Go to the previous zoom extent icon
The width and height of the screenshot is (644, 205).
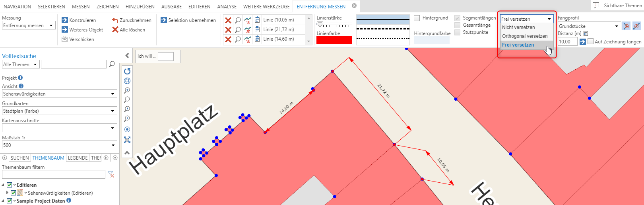pos(127,109)
